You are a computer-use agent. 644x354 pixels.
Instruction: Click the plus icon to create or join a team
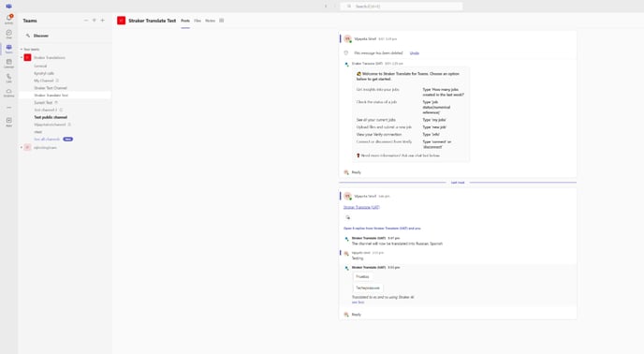click(103, 21)
